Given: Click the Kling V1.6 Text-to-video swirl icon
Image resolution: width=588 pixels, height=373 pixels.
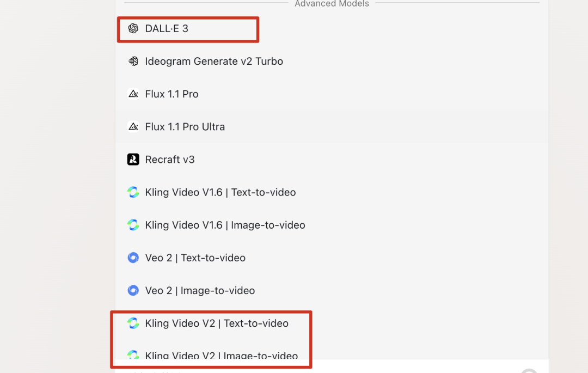Looking at the screenshot, I should pyautogui.click(x=133, y=192).
